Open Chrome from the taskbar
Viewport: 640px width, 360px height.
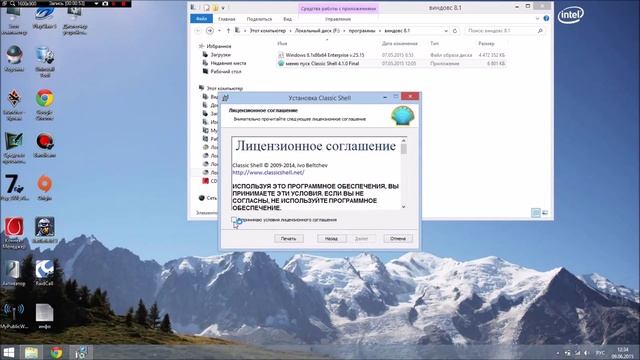tap(56, 352)
